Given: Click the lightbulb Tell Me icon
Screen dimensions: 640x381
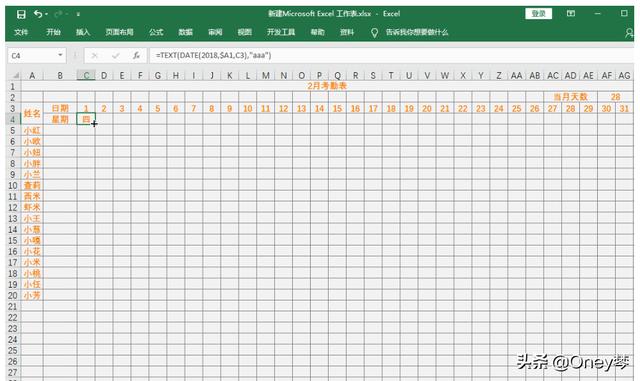Looking at the screenshot, I should pyautogui.click(x=374, y=33).
